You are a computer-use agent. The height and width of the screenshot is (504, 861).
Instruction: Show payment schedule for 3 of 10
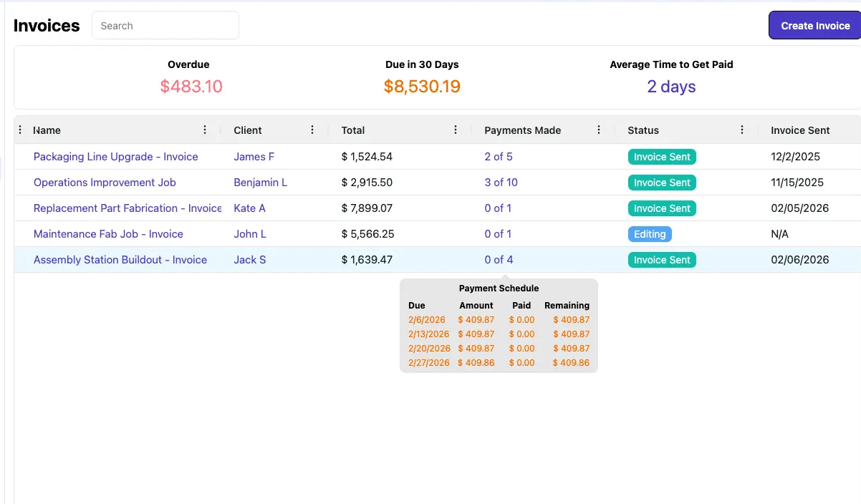pyautogui.click(x=501, y=183)
